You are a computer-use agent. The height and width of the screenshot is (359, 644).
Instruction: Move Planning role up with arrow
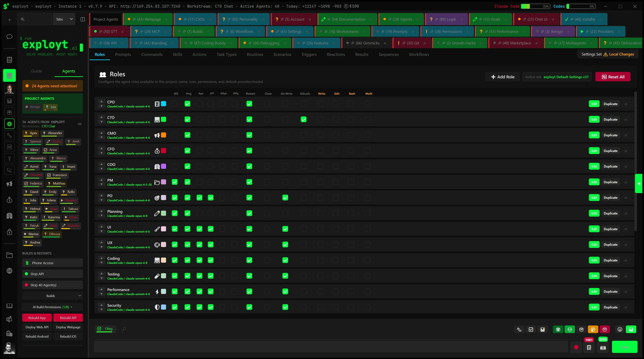pyautogui.click(x=101, y=211)
